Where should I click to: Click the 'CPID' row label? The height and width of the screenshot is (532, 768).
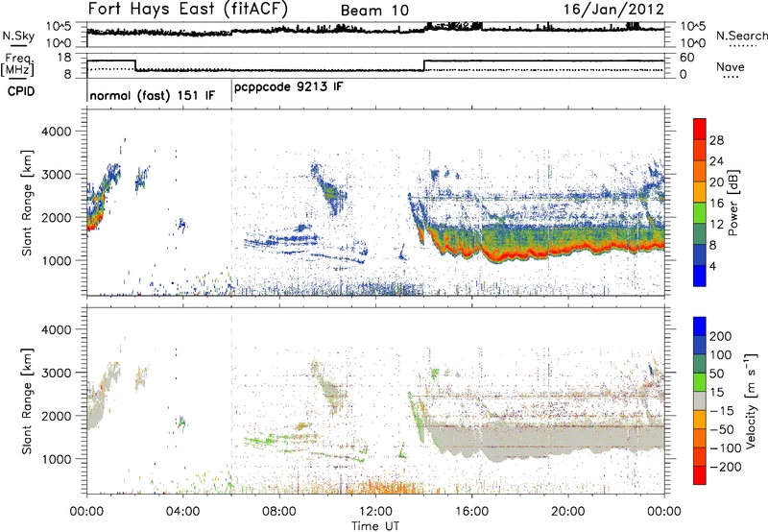click(21, 91)
